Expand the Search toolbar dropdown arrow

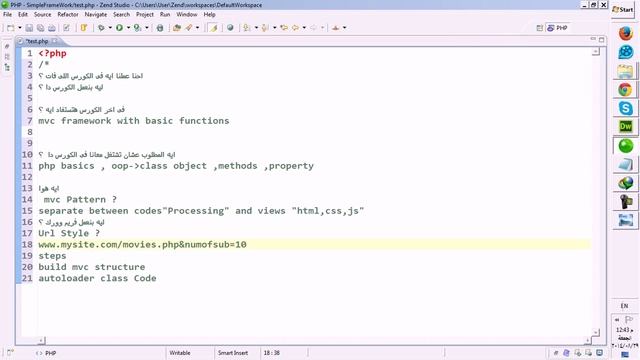pyautogui.click(x=198, y=28)
